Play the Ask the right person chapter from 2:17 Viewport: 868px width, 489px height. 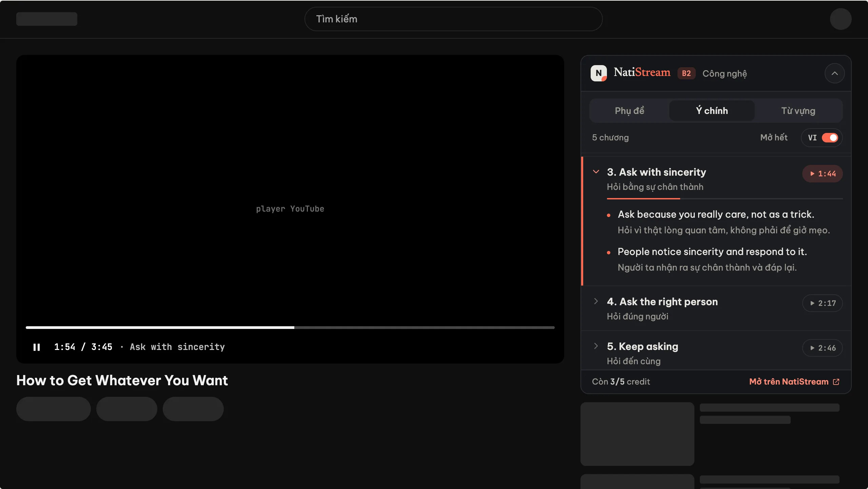[x=823, y=303]
